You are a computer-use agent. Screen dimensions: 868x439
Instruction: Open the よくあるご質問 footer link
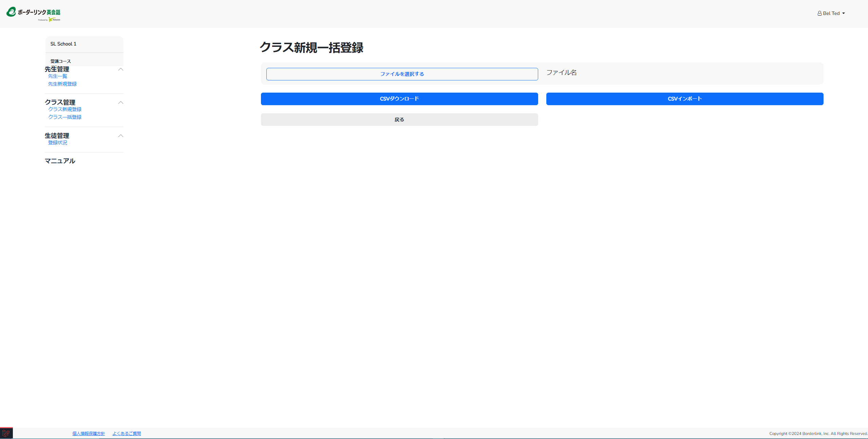pyautogui.click(x=127, y=434)
